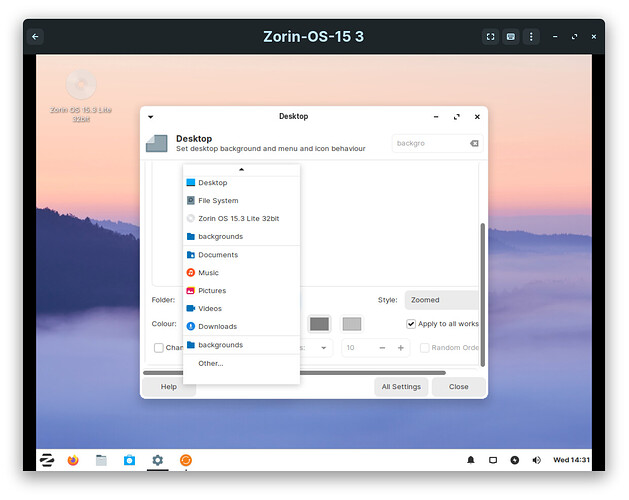The width and height of the screenshot is (629, 500).
Task: Click the volume speaker tray icon
Action: coord(536,460)
